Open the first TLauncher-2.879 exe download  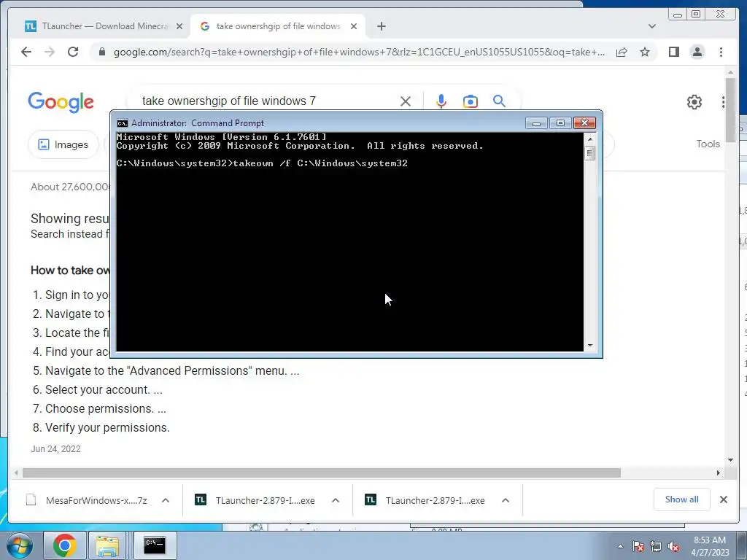point(255,500)
